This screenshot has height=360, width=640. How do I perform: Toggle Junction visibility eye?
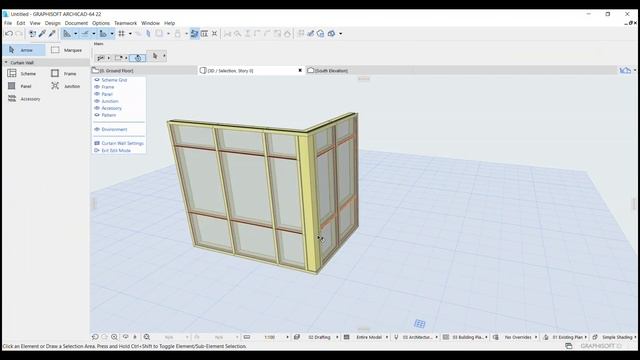tap(97, 101)
